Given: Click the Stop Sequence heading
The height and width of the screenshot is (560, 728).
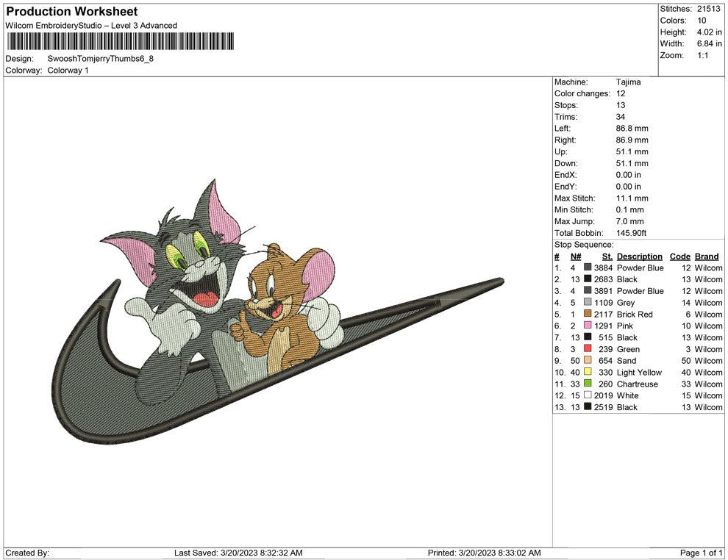Looking at the screenshot, I should (584, 245).
